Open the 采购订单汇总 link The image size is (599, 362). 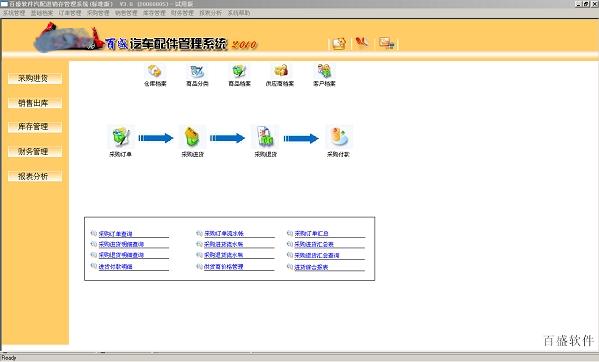(x=311, y=233)
